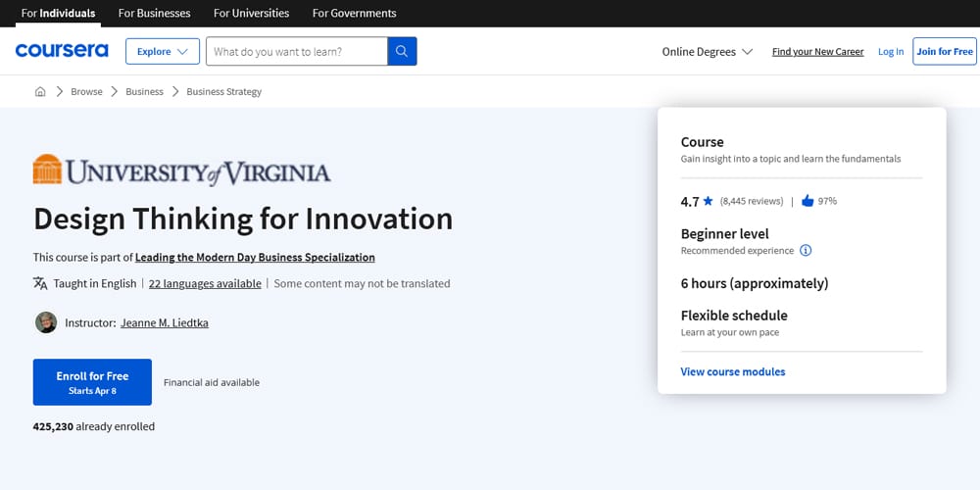Click the home icon in breadcrumb
Viewport: 980px width, 490px height.
[40, 91]
